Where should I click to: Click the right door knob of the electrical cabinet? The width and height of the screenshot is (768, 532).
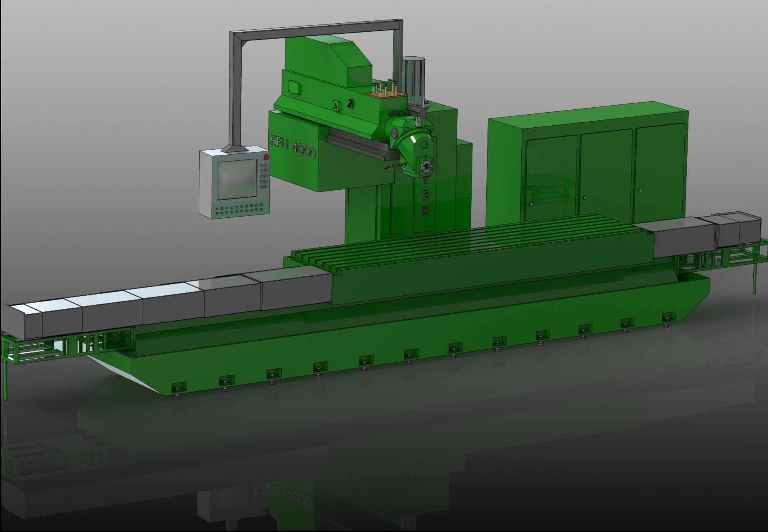coord(640,191)
